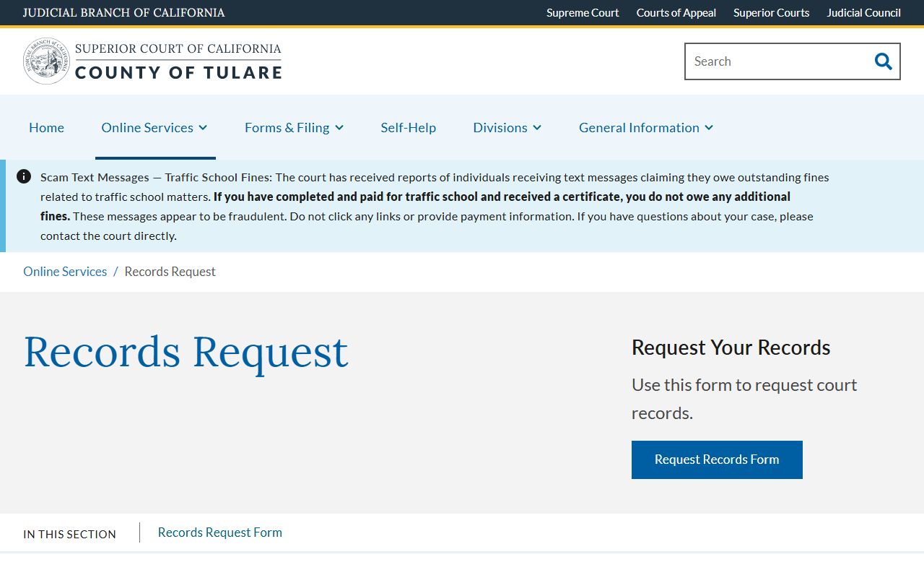Click the Records Request page heading
The height and width of the screenshot is (578, 924).
[x=186, y=352]
